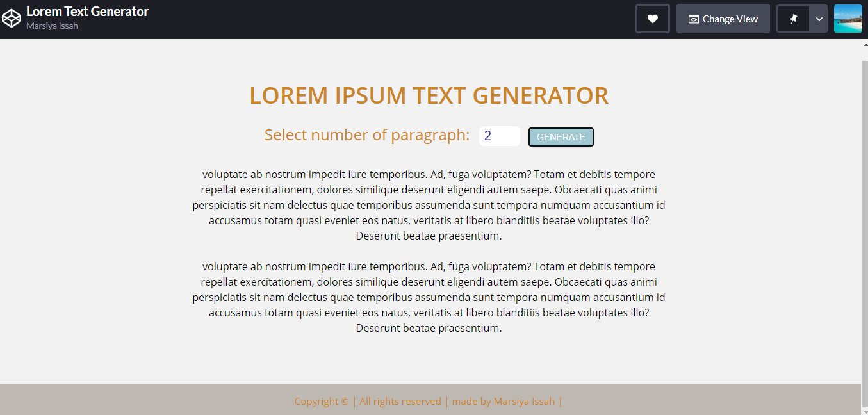868x415 pixels.
Task: Click the Lorem Text Generator title
Action: click(x=88, y=11)
